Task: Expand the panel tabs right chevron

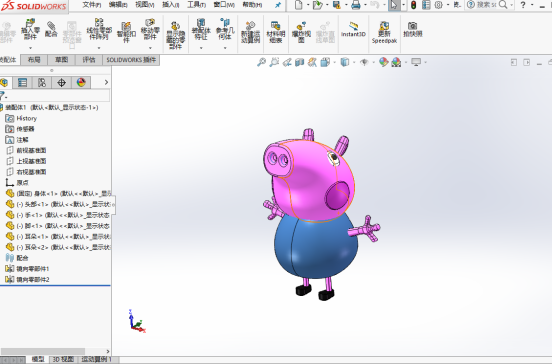Action: 106,82
